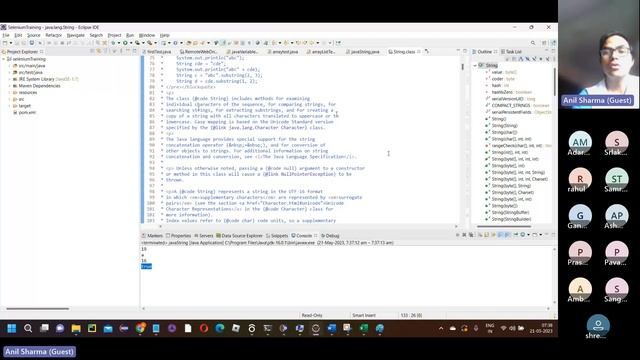
Task: Switch to the Servers tab
Action: (x=204, y=236)
